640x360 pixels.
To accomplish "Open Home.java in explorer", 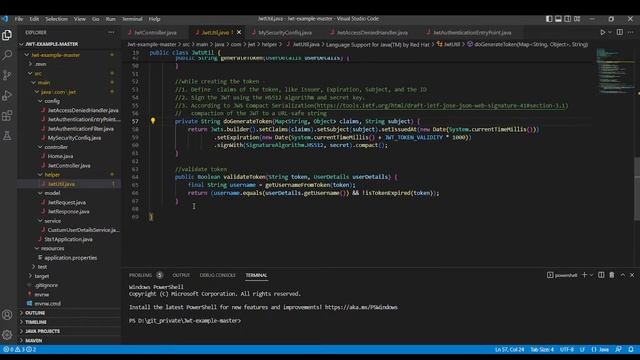I will 60,156.
